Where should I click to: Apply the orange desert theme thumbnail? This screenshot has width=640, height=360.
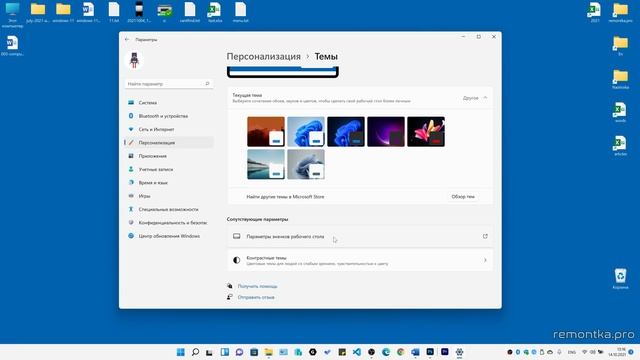tap(266, 131)
